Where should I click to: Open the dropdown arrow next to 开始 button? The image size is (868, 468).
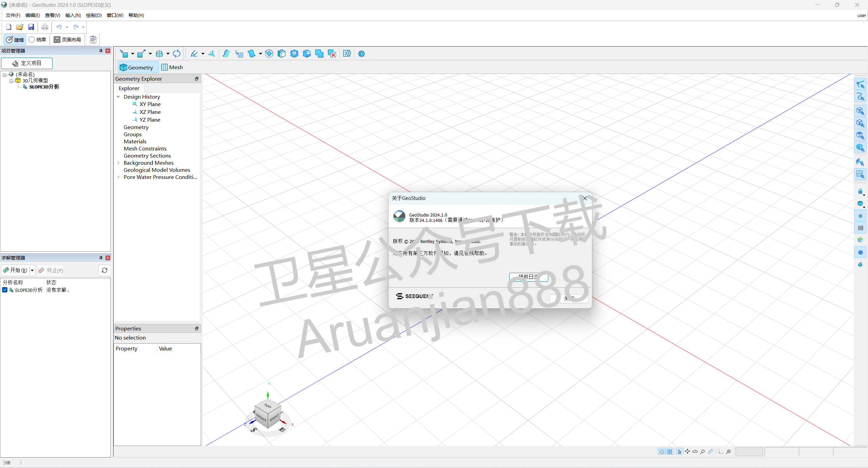[32, 270]
